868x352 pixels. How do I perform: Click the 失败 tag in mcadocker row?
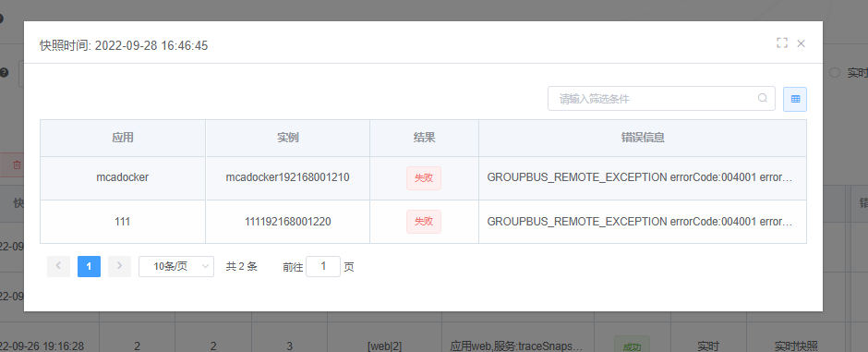point(424,178)
